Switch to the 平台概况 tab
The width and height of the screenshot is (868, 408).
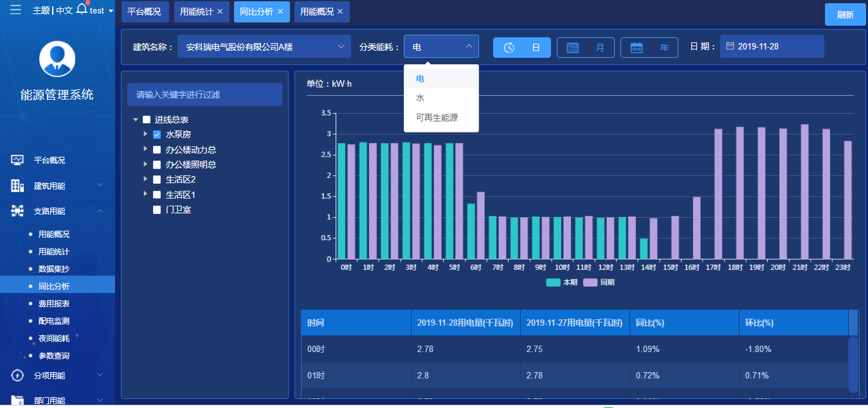click(x=145, y=12)
